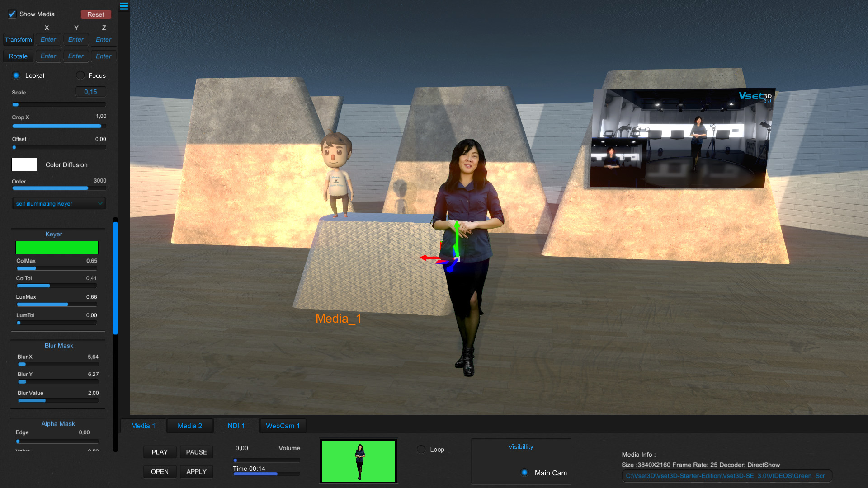
Task: Adjust the ColMax slider
Action: [x=57, y=268]
